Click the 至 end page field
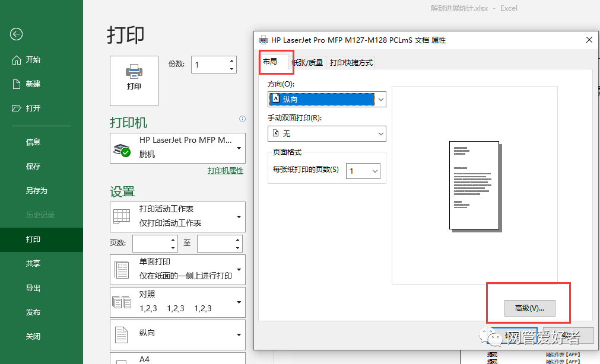The width and height of the screenshot is (600, 364). coord(215,244)
